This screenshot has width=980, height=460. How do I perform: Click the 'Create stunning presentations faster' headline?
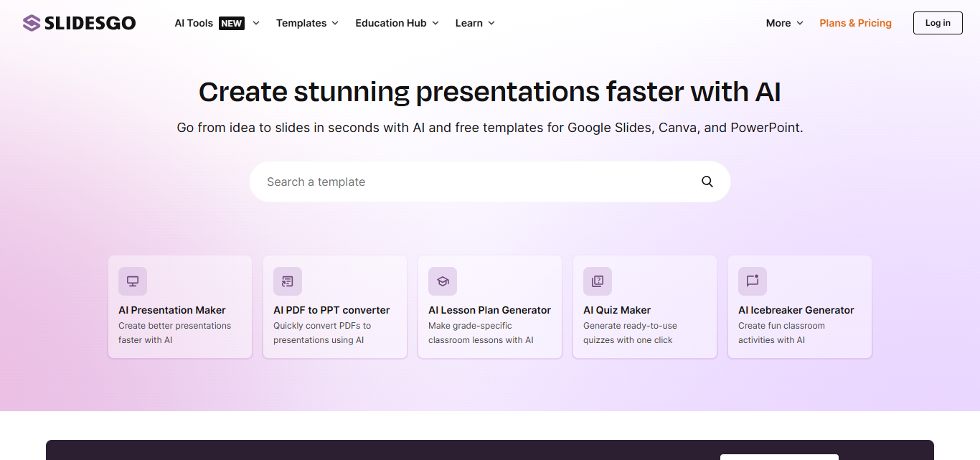coord(490,92)
